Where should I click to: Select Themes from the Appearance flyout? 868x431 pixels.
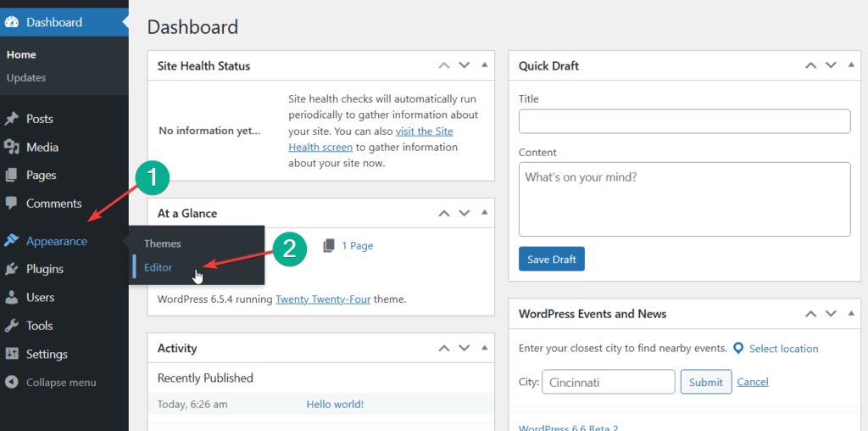(163, 243)
